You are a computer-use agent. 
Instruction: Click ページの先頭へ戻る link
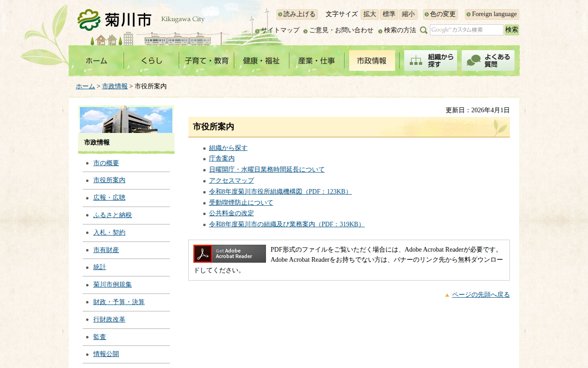point(481,295)
